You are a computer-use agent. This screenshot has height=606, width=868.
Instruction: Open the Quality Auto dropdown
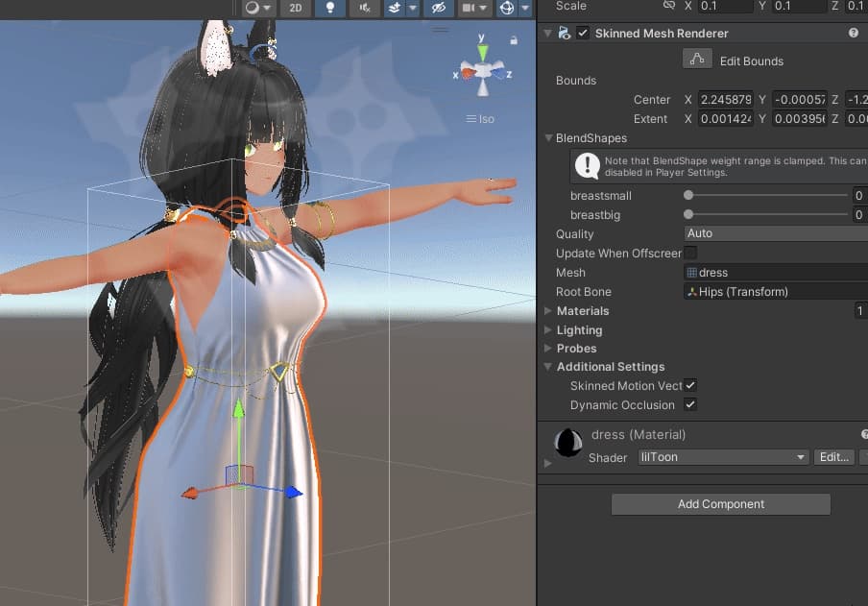click(x=776, y=233)
